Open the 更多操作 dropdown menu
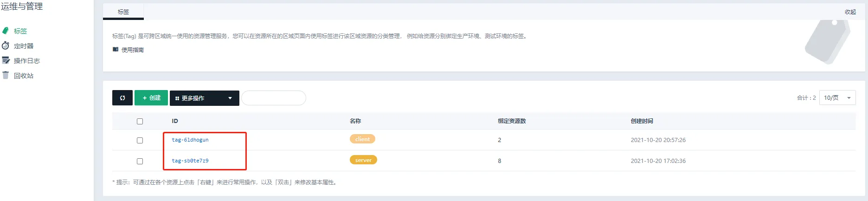The width and height of the screenshot is (868, 201). coord(205,98)
